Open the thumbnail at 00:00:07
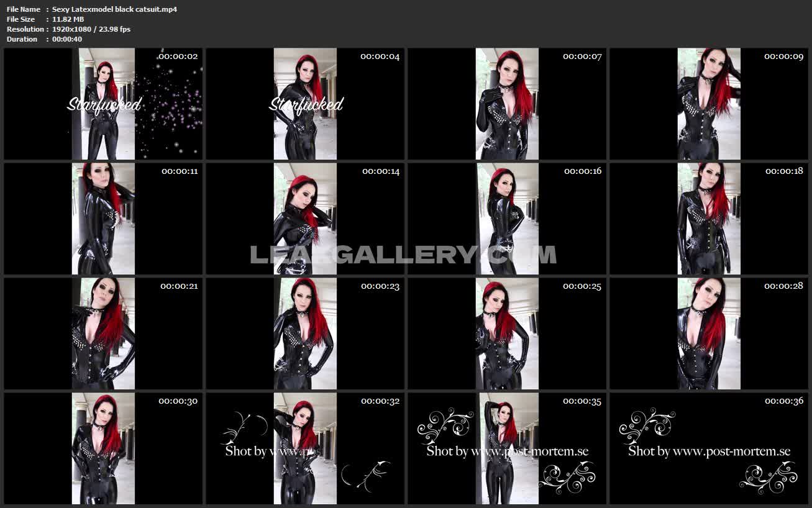Image resolution: width=812 pixels, height=508 pixels. pyautogui.click(x=507, y=104)
